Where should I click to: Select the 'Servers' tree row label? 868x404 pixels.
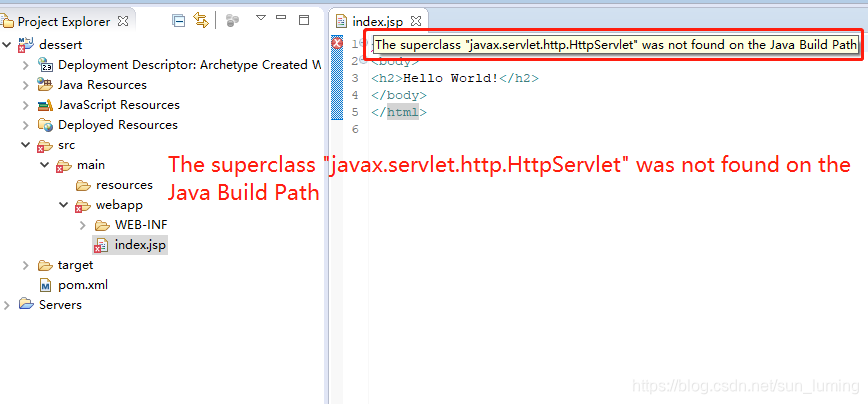click(x=60, y=305)
